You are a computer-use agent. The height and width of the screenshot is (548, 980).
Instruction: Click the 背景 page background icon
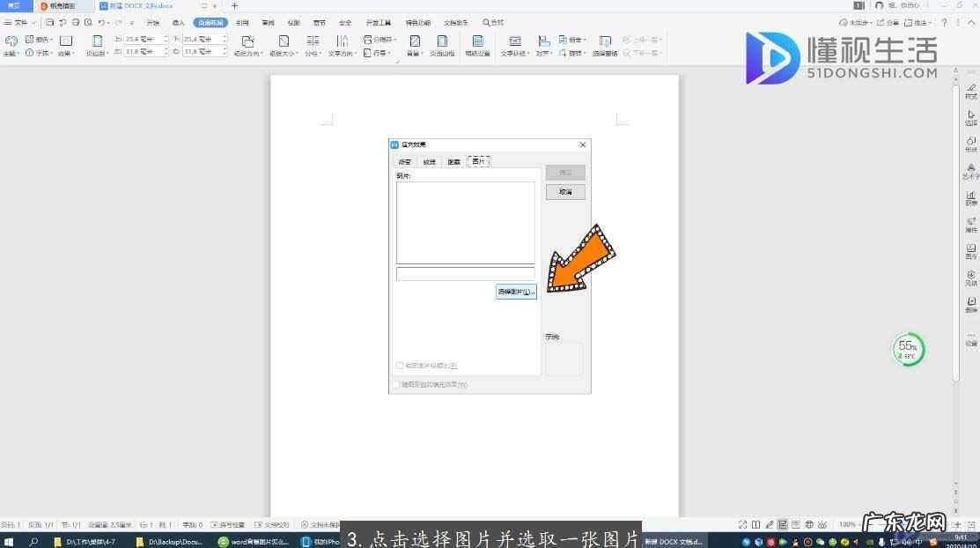click(414, 45)
